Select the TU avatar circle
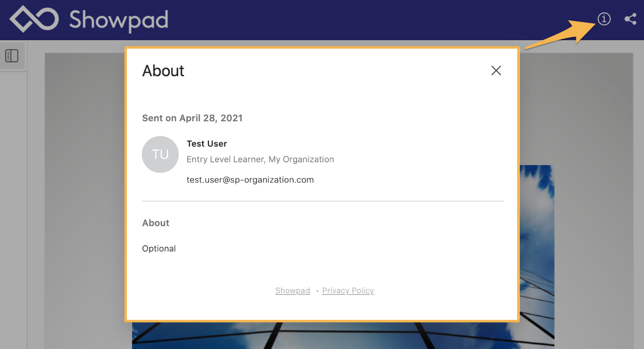Screen dimensions: 644x349 click(160, 154)
